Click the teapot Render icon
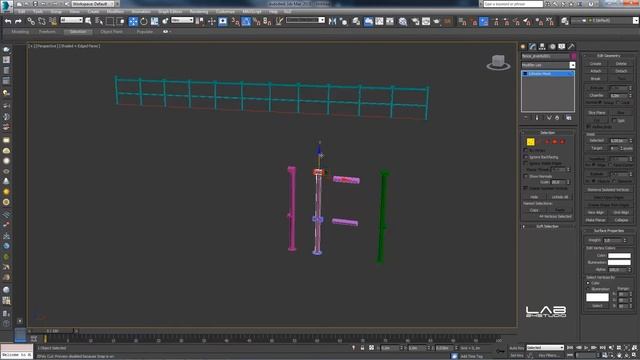The image size is (640, 360). pyautogui.click(x=437, y=21)
